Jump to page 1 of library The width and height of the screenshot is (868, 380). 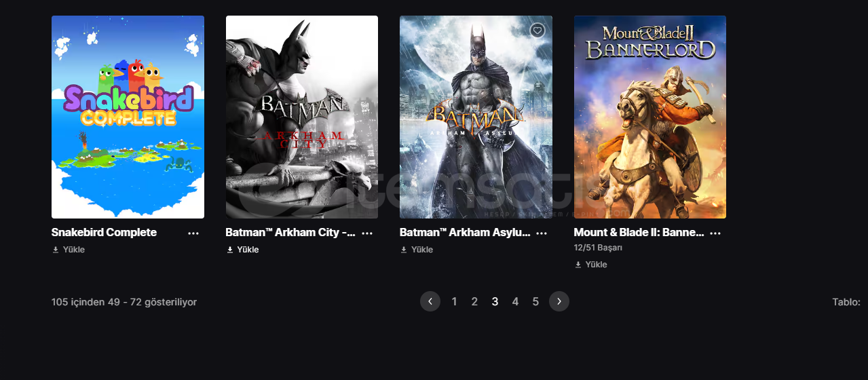pos(455,301)
